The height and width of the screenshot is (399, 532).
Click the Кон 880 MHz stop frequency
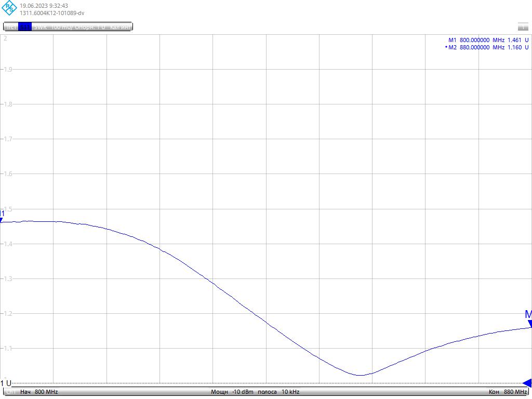(x=508, y=392)
